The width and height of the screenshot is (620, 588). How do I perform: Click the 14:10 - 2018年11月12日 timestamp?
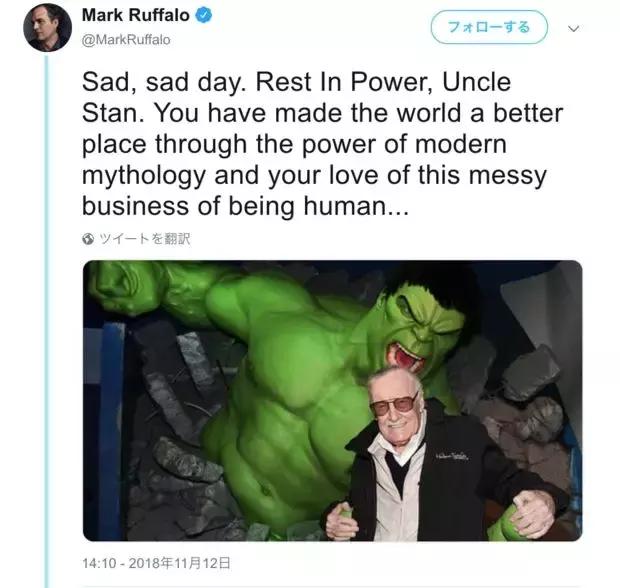coord(156,563)
